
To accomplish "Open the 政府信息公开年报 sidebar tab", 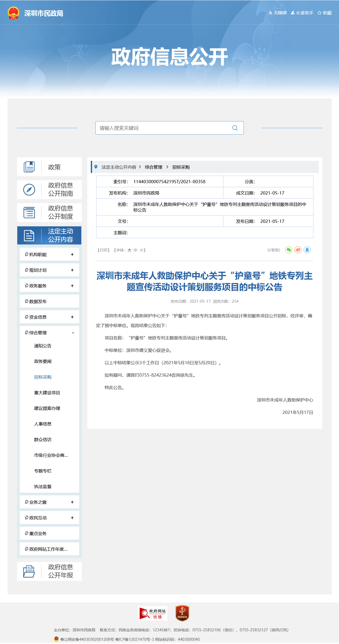I will click(49, 571).
